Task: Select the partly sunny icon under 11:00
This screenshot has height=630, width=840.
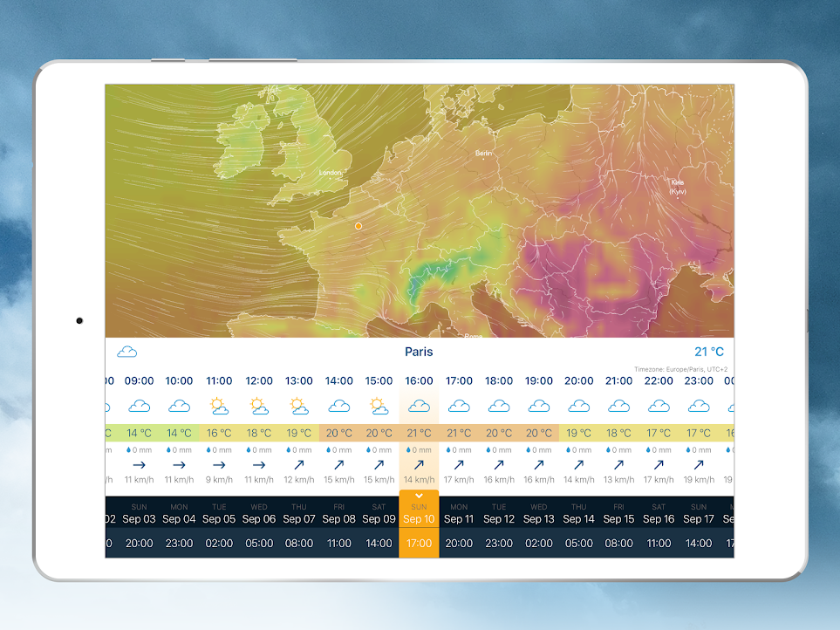Action: coord(219,406)
